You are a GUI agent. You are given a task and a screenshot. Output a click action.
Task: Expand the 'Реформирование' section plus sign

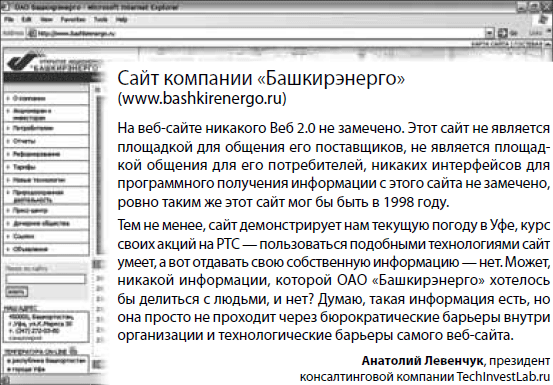(8, 154)
